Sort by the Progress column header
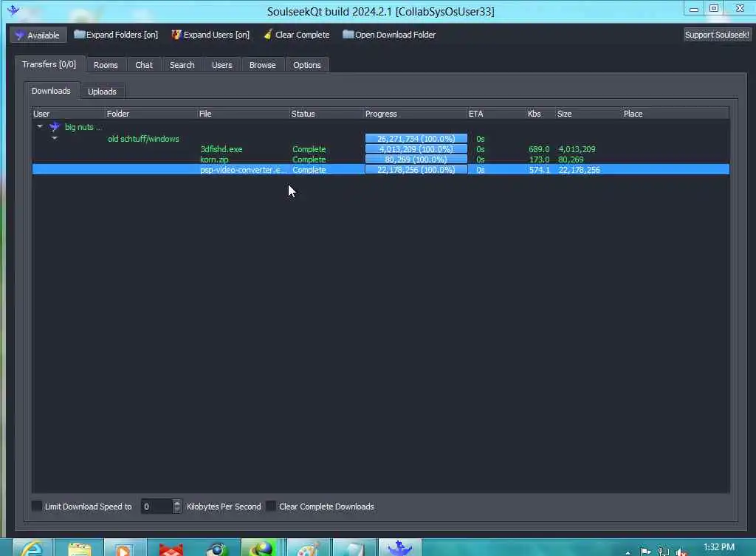 pos(415,114)
